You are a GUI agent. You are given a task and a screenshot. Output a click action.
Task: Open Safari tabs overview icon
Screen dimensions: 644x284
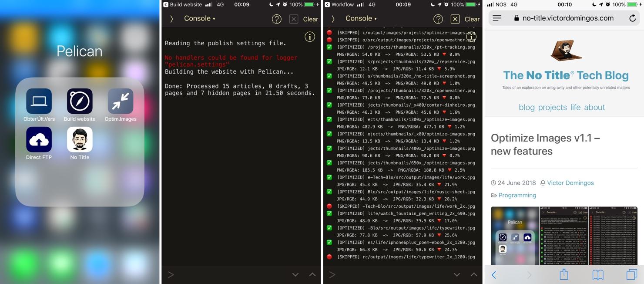pos(631,274)
